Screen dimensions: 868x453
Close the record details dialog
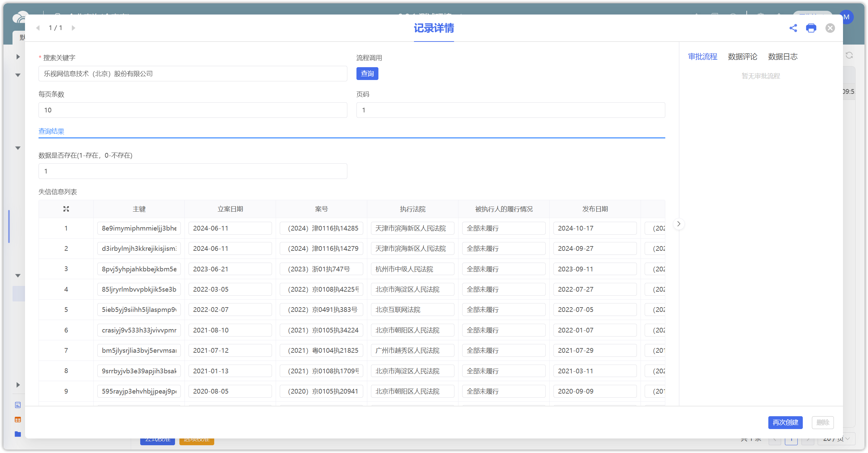pyautogui.click(x=830, y=28)
